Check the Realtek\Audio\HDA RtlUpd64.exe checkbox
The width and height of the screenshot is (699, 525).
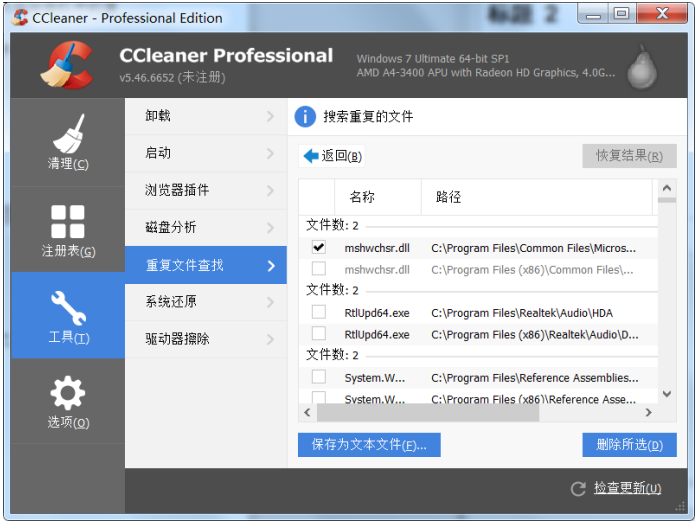coord(318,312)
